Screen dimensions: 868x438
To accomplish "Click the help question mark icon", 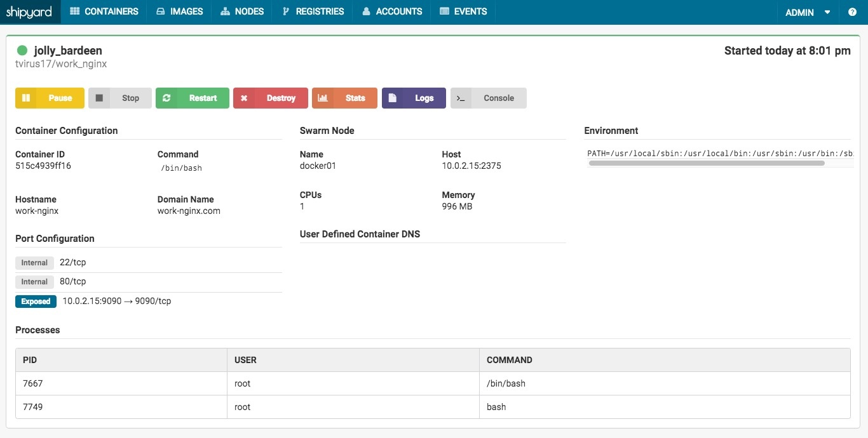I will point(852,12).
